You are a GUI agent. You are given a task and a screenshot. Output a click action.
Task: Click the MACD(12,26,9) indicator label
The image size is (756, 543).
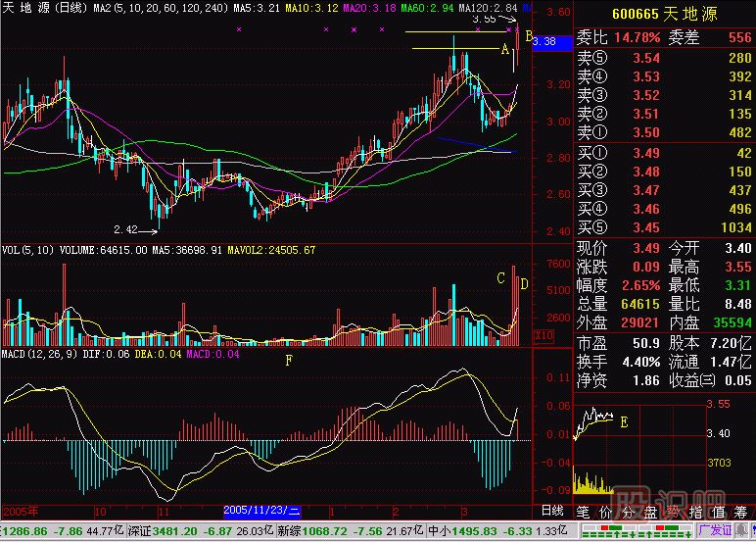[37, 353]
